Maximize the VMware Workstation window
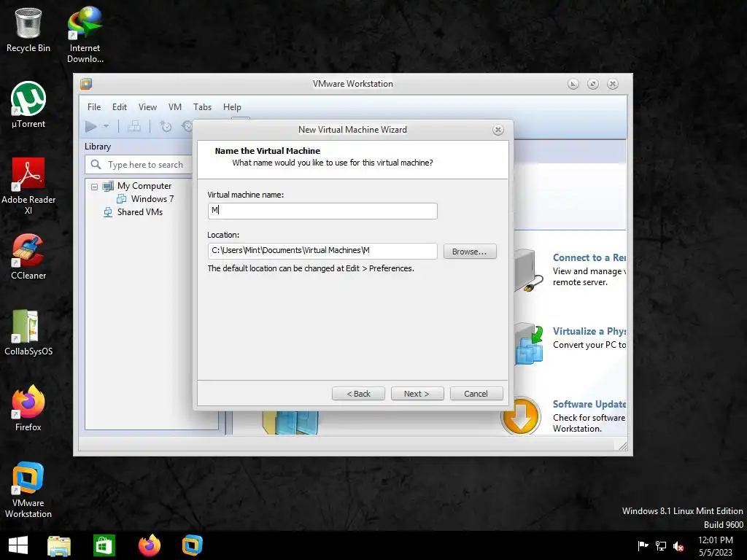Screen dimensions: 747x560 pyautogui.click(x=592, y=85)
